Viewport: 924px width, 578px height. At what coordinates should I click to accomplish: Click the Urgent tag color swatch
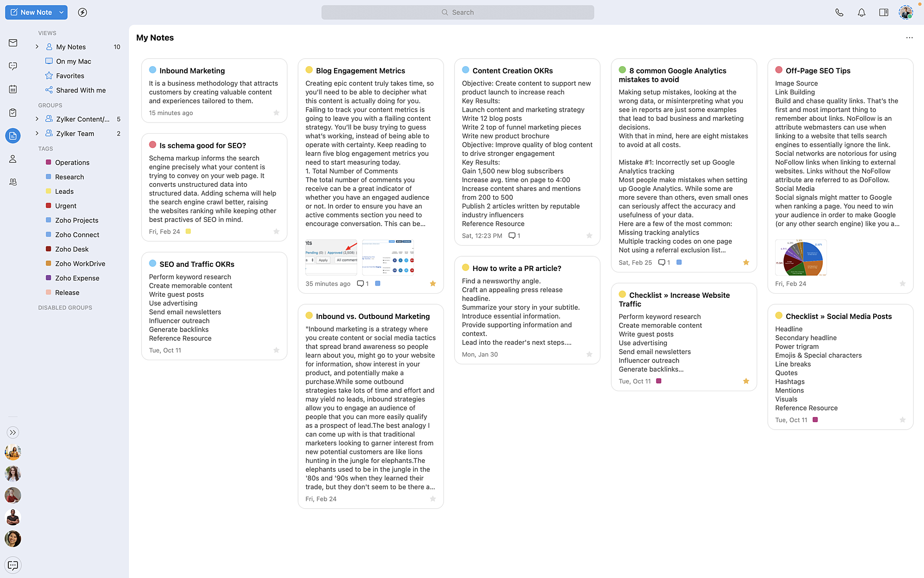point(49,206)
